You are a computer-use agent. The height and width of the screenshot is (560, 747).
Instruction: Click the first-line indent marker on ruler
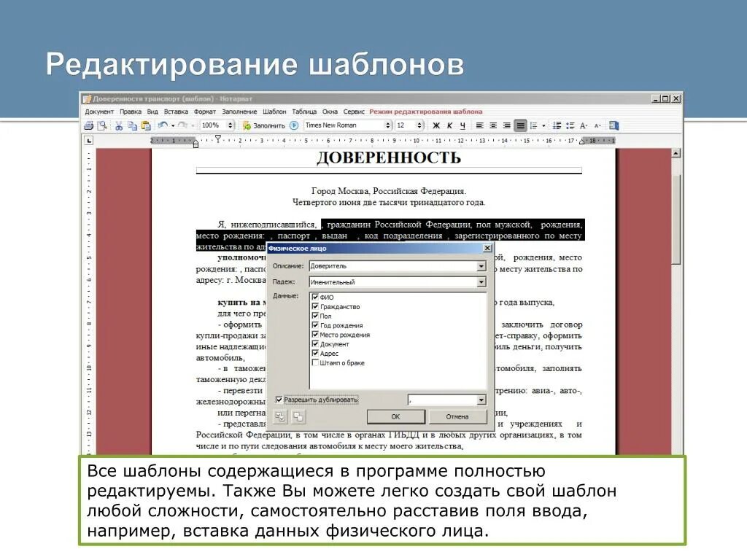(217, 139)
